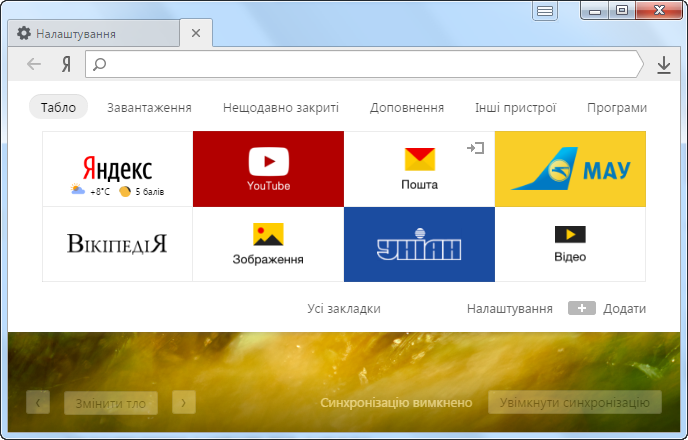Open the Яндекс tile

tap(118, 169)
